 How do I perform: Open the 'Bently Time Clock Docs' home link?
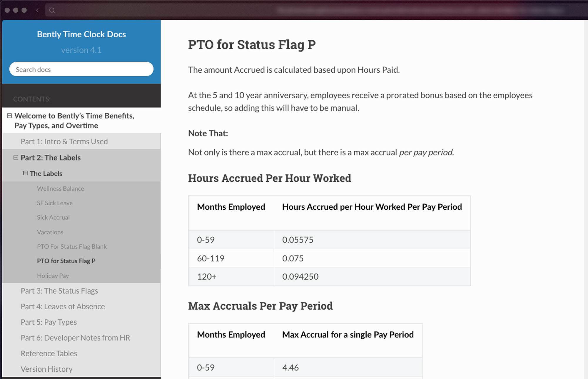[81, 34]
